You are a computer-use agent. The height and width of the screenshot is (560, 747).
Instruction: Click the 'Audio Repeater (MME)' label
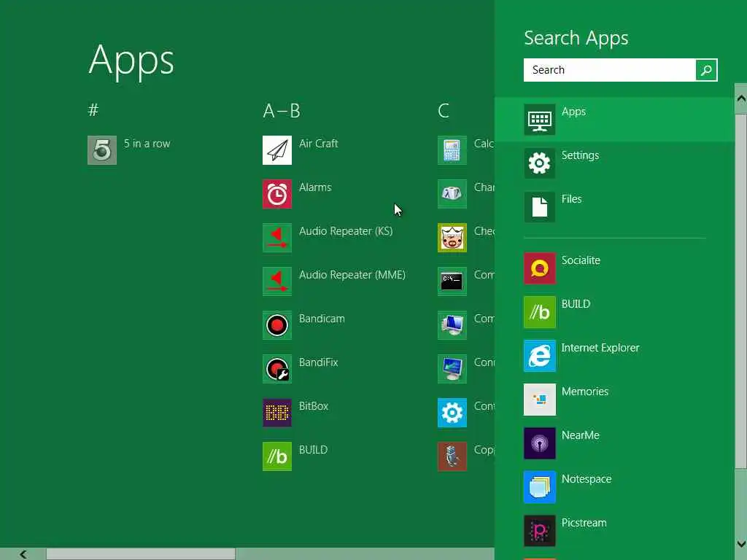coord(352,275)
